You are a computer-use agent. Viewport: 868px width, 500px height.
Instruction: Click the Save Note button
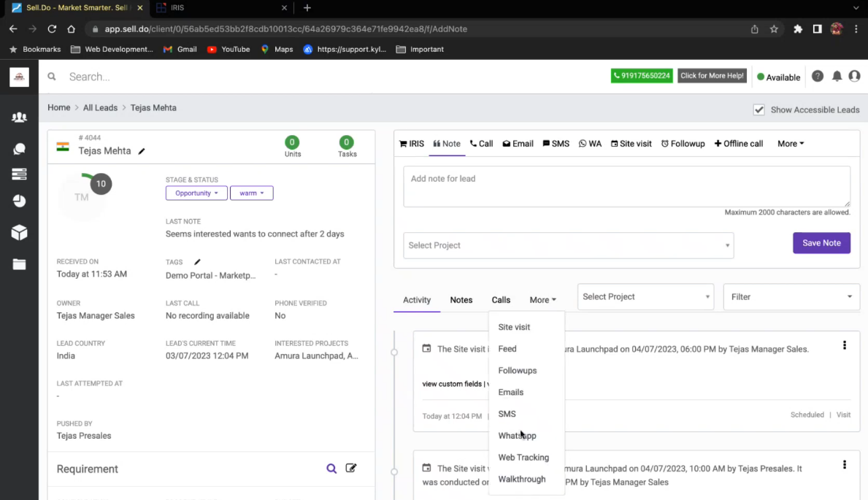(x=821, y=243)
